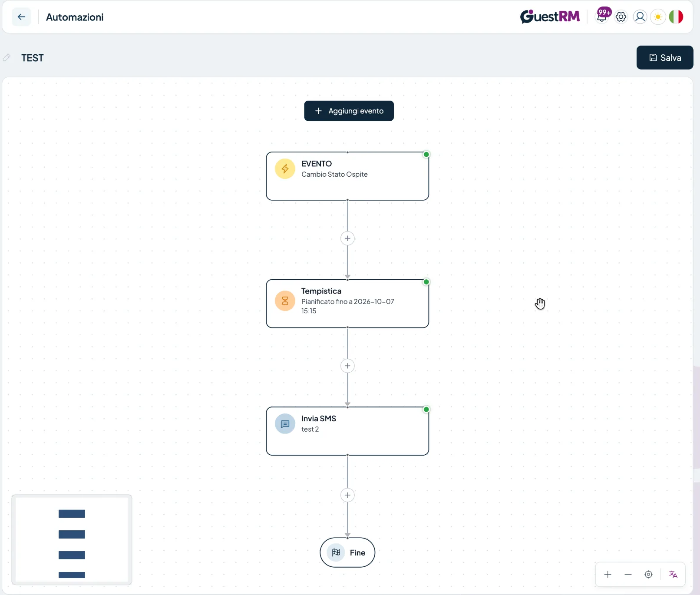This screenshot has width=700, height=595.
Task: Click 'Pianificato fino a 2026-10-07' text
Action: click(348, 301)
